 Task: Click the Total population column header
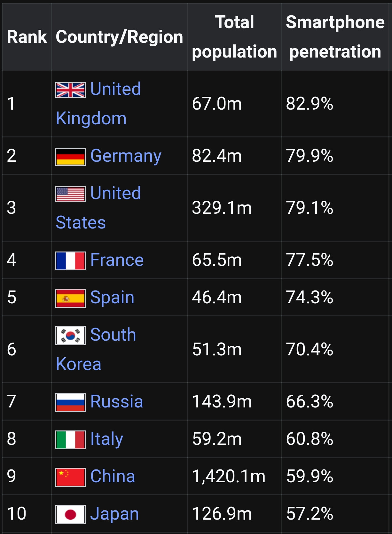234,37
